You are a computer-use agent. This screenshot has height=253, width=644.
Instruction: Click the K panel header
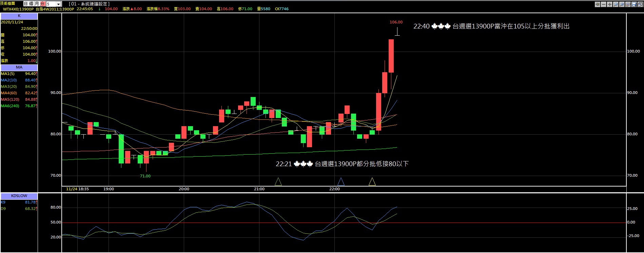click(x=19, y=16)
